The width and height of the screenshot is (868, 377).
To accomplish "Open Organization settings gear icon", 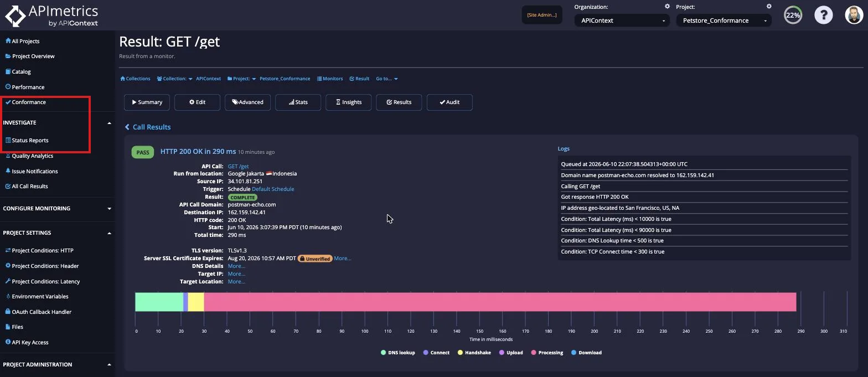I will tap(667, 7).
